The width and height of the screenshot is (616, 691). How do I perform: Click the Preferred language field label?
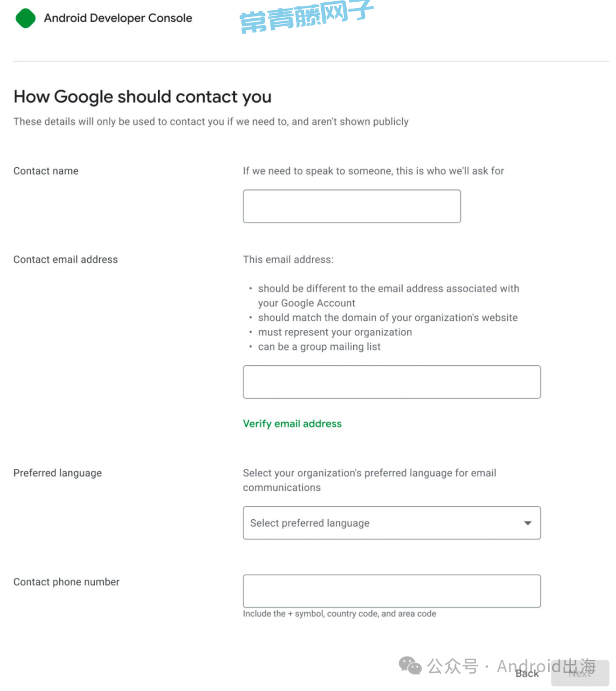pos(58,473)
